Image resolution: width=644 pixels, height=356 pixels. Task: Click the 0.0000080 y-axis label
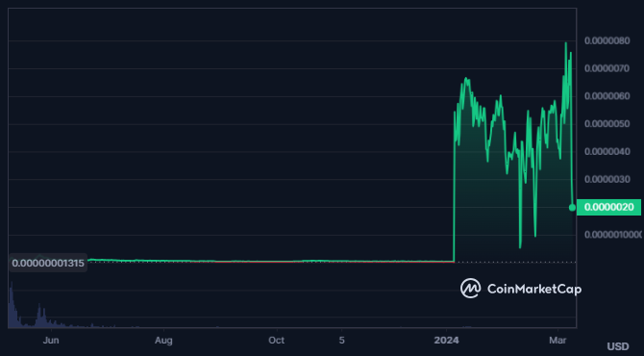click(x=607, y=40)
